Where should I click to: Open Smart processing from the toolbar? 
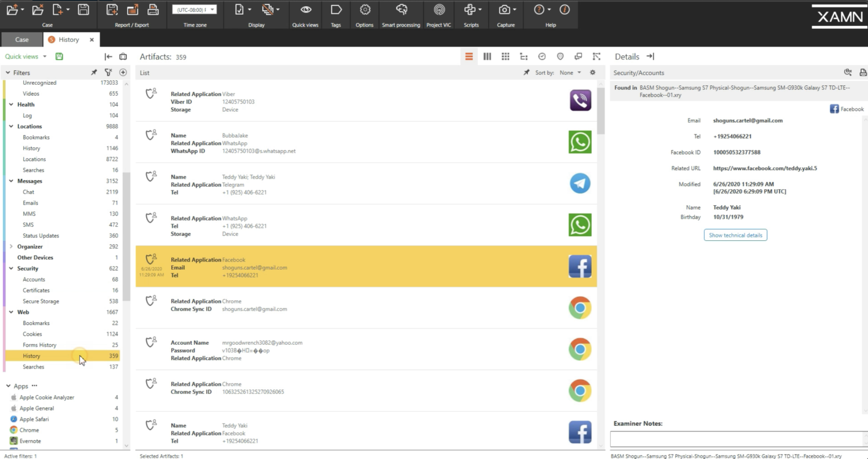(x=401, y=9)
